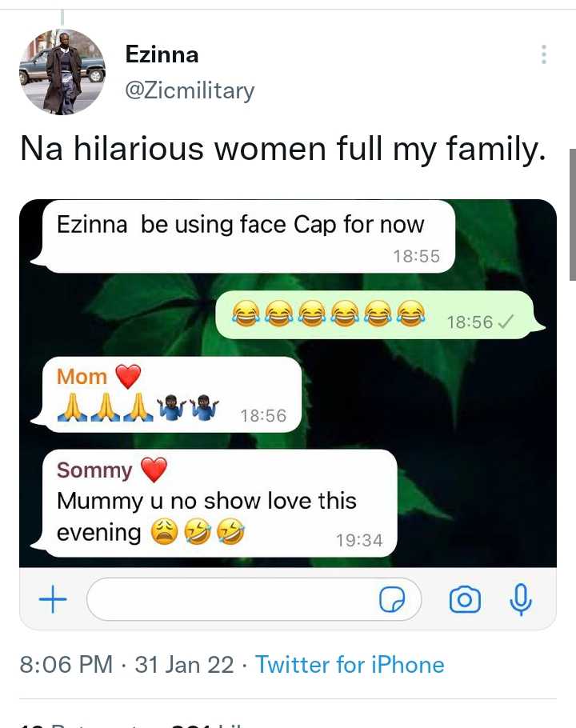The height and width of the screenshot is (728, 576).
Task: Click the Ezinna display name
Action: click(162, 54)
